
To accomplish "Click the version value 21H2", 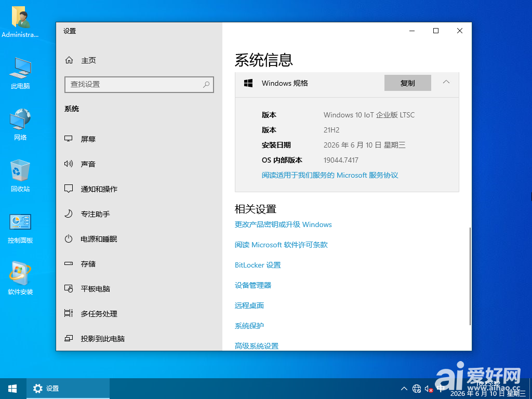I will [x=331, y=130].
